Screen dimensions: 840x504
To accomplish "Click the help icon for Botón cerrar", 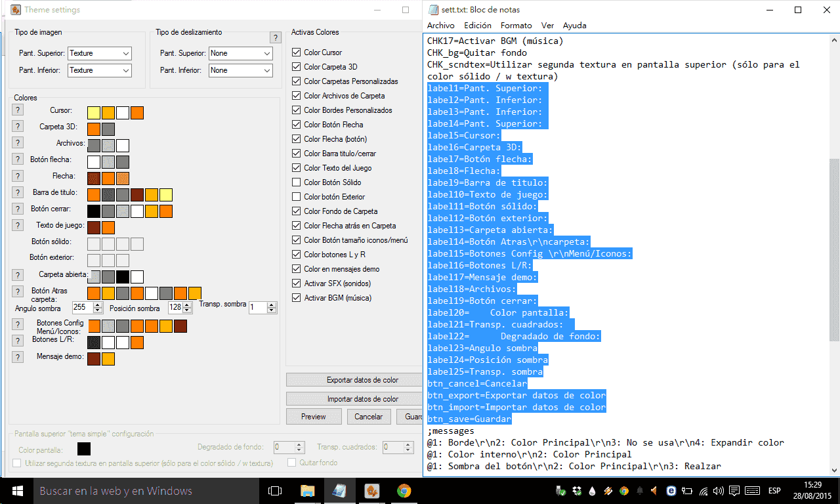I will pos(18,209).
